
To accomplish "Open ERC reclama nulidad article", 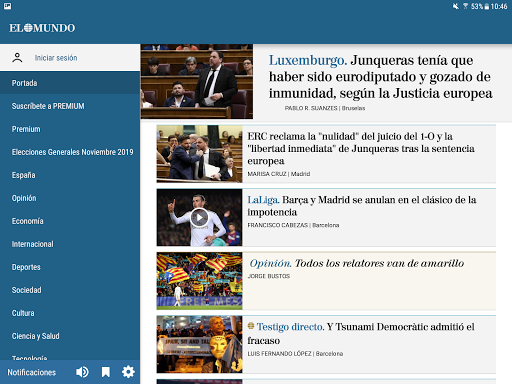I will [361, 149].
